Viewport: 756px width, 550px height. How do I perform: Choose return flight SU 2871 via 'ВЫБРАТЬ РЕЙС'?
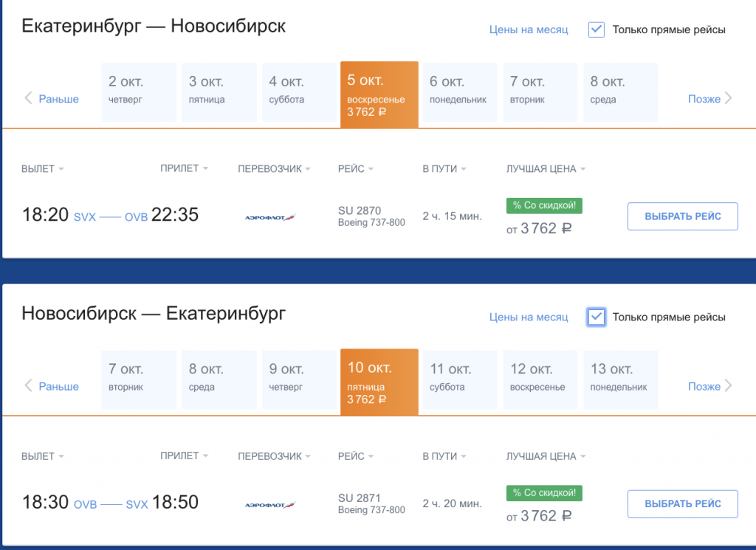click(x=682, y=503)
